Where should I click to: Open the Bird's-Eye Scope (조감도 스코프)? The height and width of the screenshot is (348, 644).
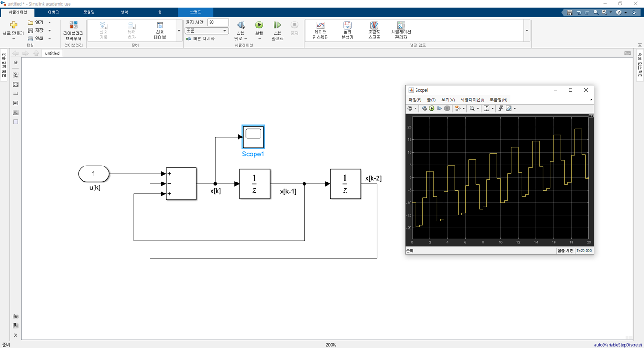(x=374, y=31)
